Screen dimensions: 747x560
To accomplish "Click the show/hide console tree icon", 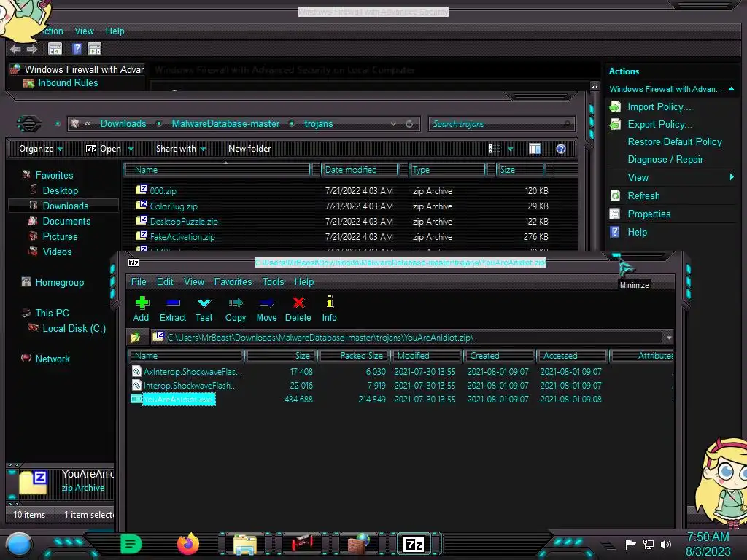I will [x=55, y=49].
